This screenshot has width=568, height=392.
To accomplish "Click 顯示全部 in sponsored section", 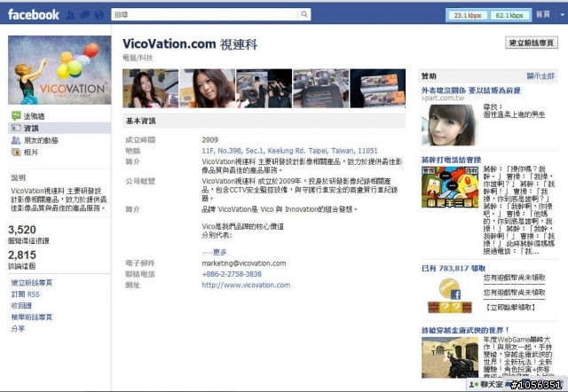I will coord(540,76).
